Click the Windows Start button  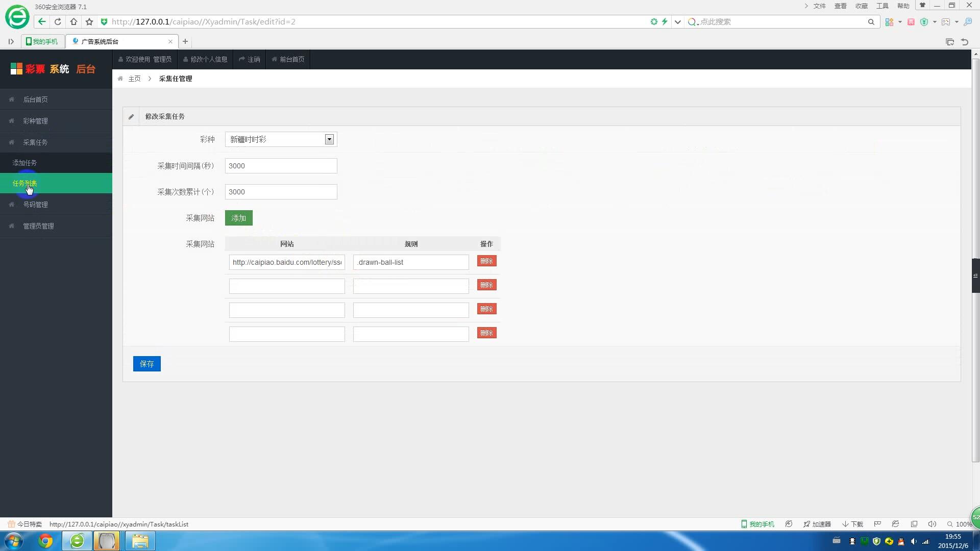click(x=14, y=541)
